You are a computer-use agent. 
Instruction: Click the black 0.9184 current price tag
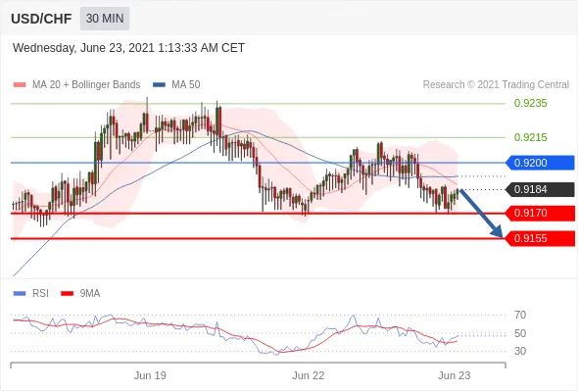[540, 189]
